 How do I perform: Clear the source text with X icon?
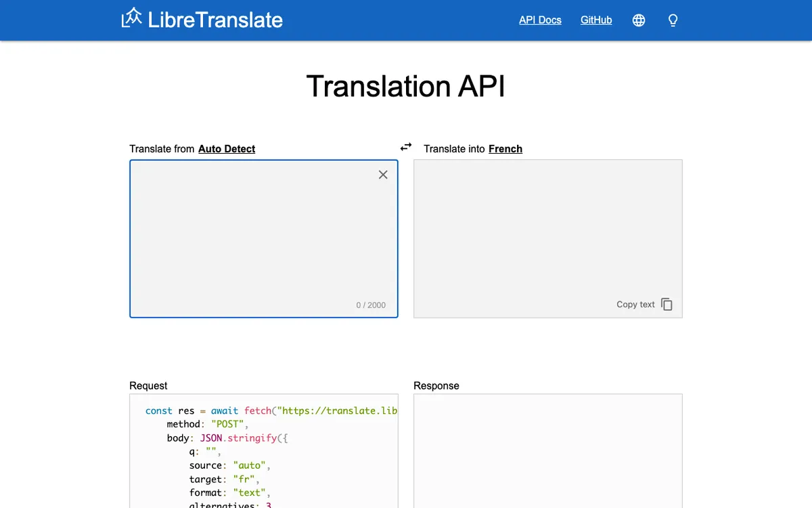tap(383, 175)
